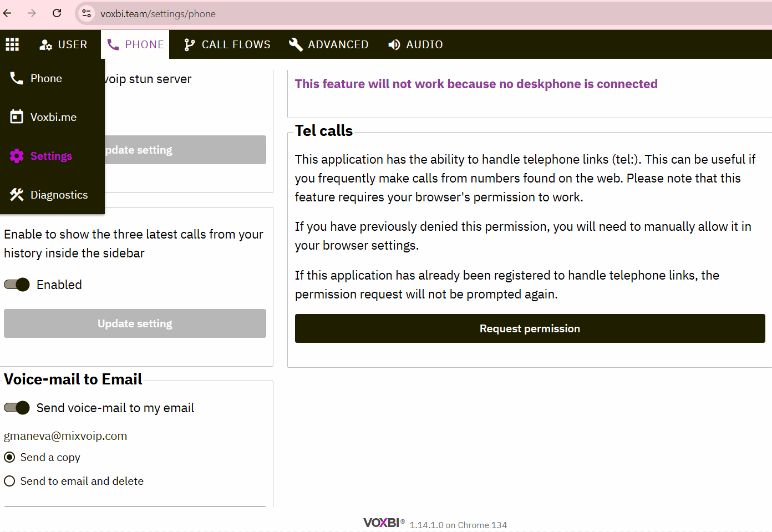Viewport: 772px width, 532px height.
Task: Select the Send a copy radio option
Action: pyautogui.click(x=9, y=457)
